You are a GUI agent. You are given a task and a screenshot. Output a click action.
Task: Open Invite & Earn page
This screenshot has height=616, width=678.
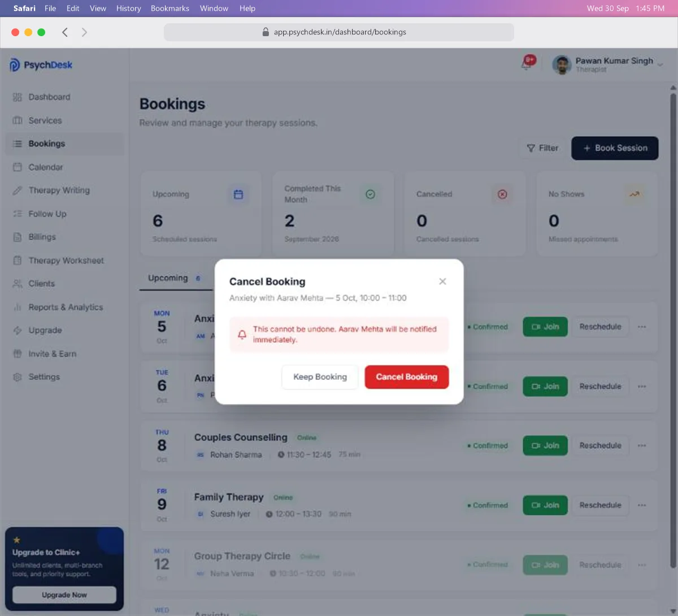point(65,354)
